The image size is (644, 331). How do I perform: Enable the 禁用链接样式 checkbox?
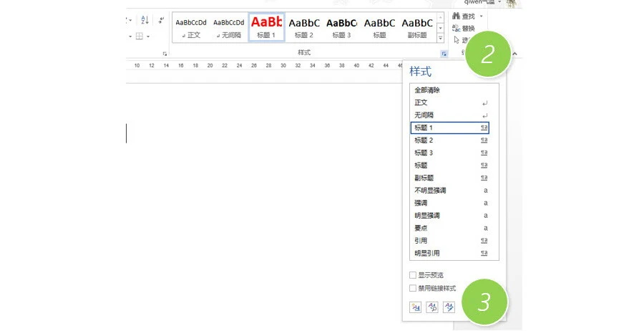(412, 288)
